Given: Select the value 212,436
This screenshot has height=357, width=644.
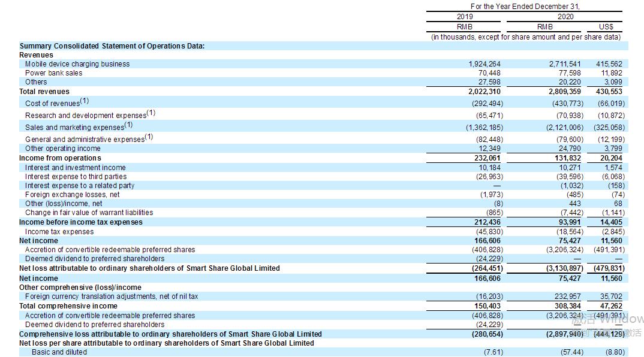Looking at the screenshot, I should [x=487, y=222].
